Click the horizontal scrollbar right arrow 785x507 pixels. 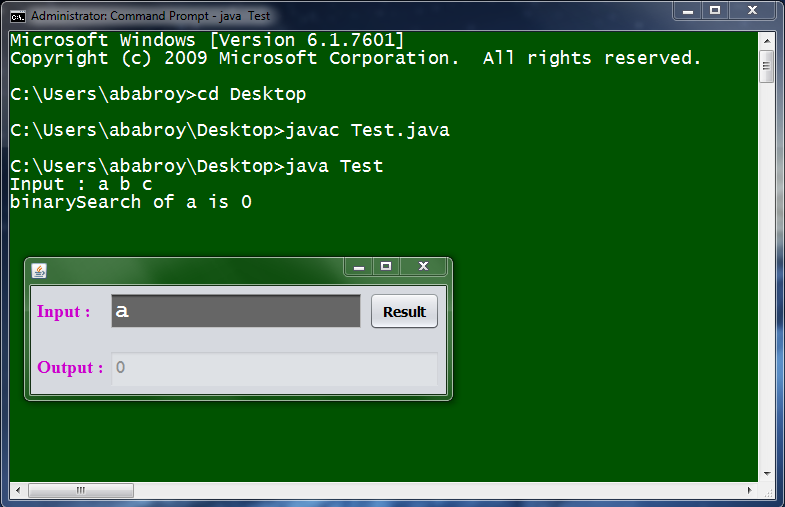750,490
